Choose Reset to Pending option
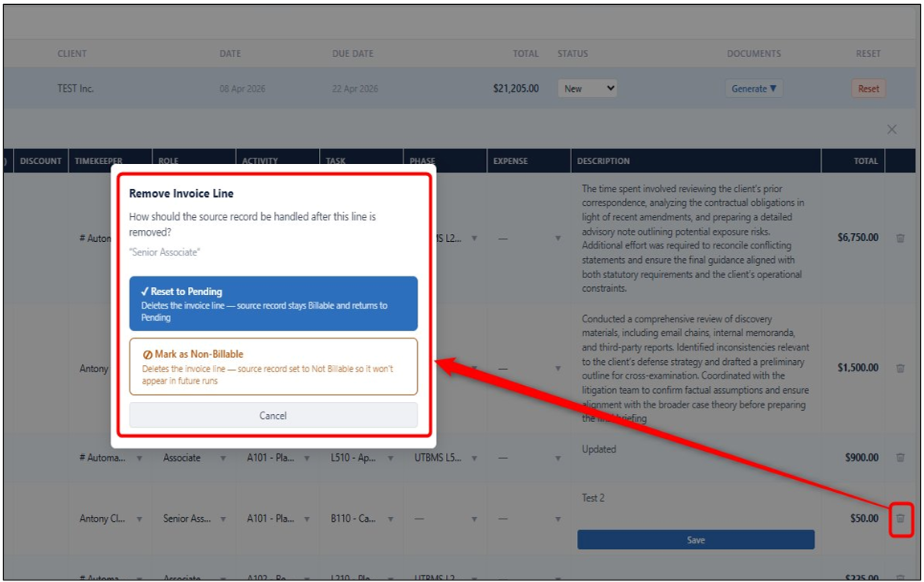Screen dimensions: 924x582 coord(273,303)
